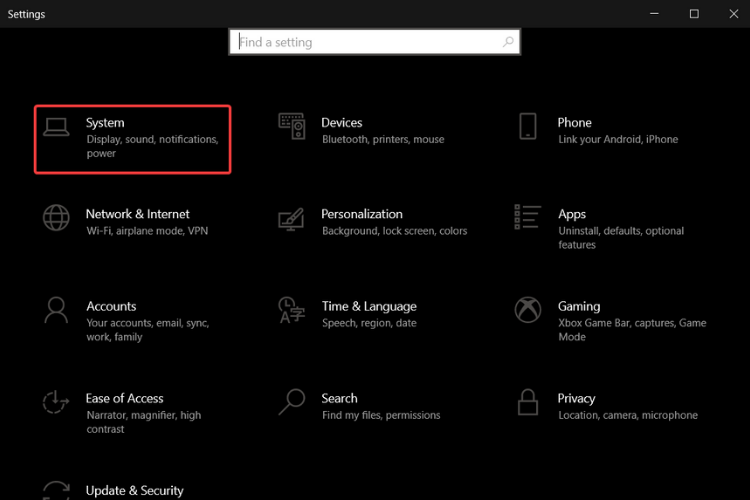Image resolution: width=750 pixels, height=500 pixels.
Task: Open the Gaming settings label
Action: [579, 306]
